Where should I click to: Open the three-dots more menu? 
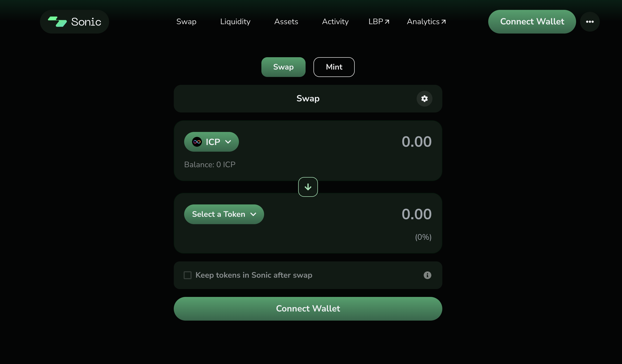590,22
